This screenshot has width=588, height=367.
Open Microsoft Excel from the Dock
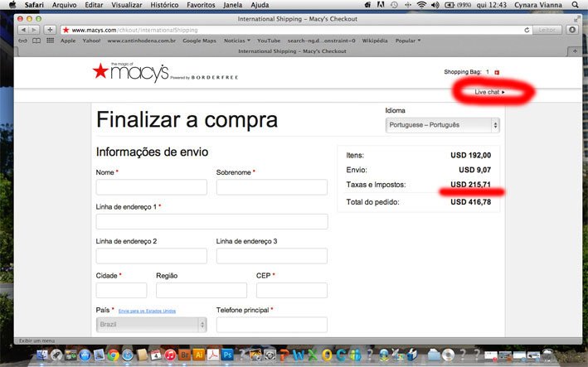pos(313,355)
